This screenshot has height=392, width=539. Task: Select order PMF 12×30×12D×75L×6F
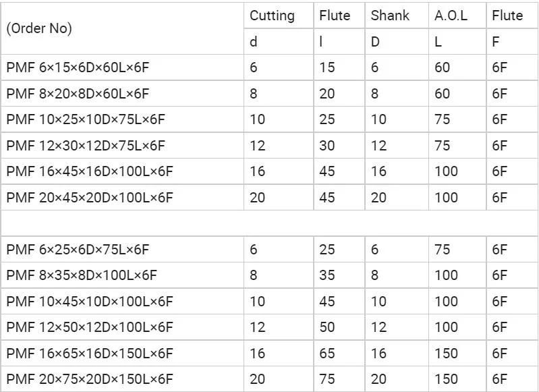point(86,146)
